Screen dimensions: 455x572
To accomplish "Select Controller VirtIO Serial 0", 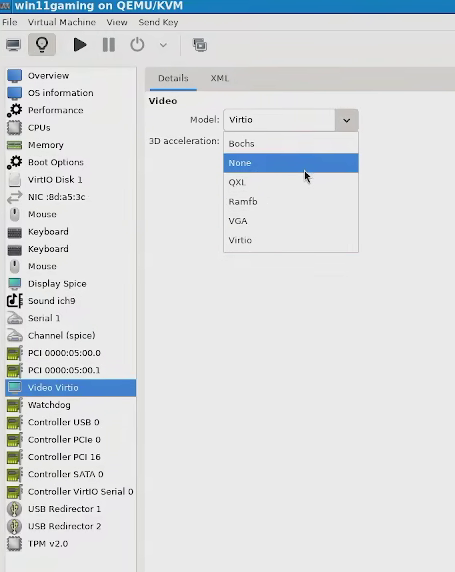I will coord(71,491).
